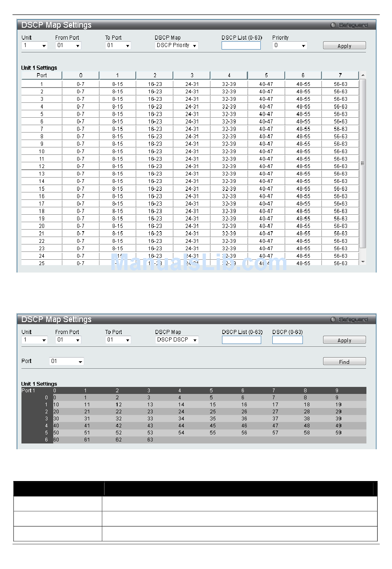Click the Unit 1 Settings heading in the upper panel
Screen dimensions: 392x569
(39, 68)
